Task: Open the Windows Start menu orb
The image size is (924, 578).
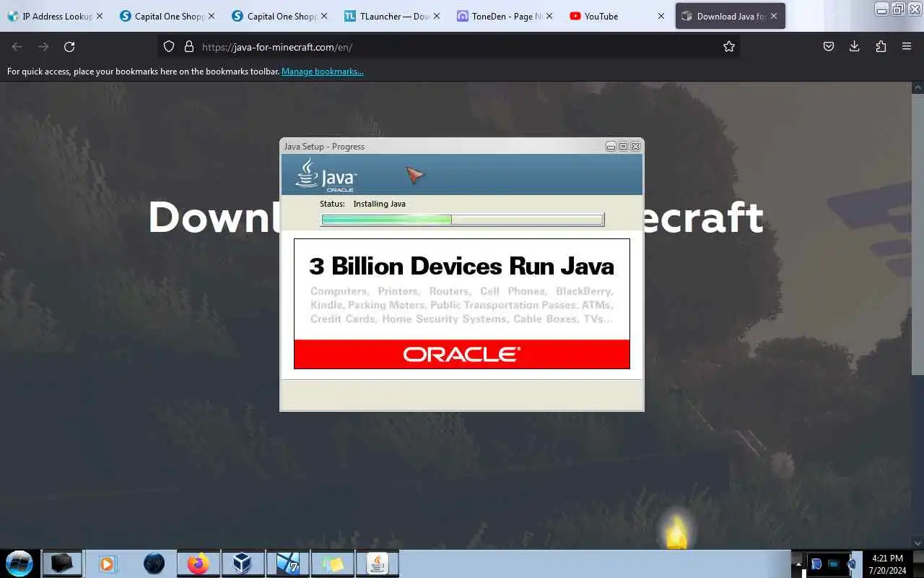Action: coord(19,564)
